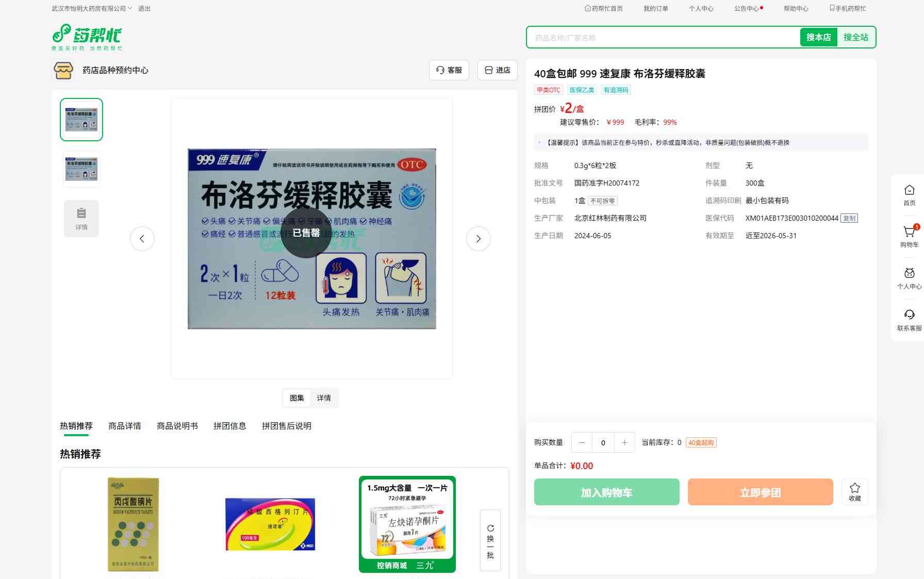Open personal center icon in right sidebar
This screenshot has width=924, height=579.
pos(909,274)
